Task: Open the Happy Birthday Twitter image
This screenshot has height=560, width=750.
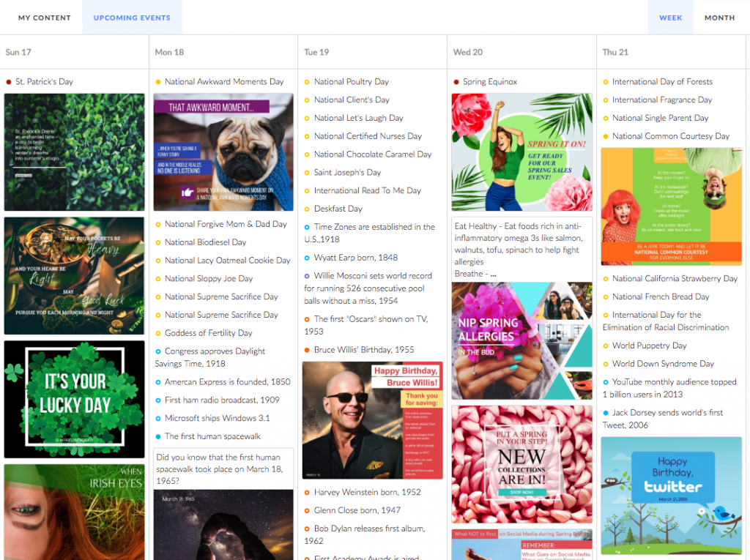Action: coord(671,496)
